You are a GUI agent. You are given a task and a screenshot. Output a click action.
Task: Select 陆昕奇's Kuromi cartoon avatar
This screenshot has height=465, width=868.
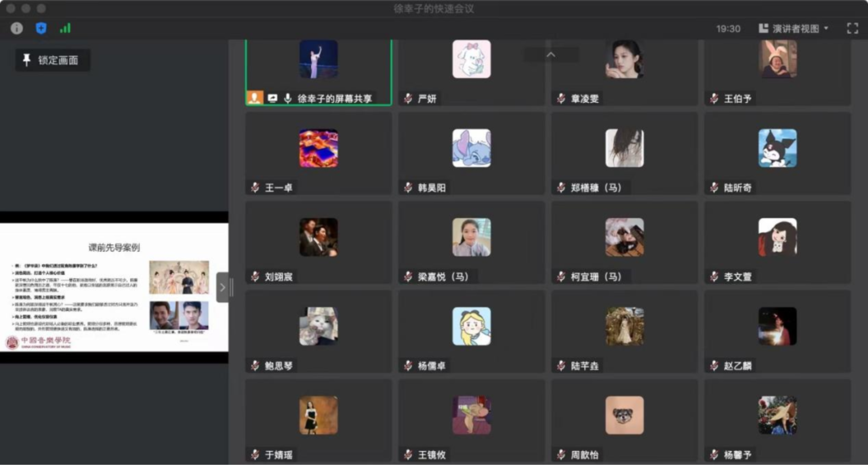777,148
